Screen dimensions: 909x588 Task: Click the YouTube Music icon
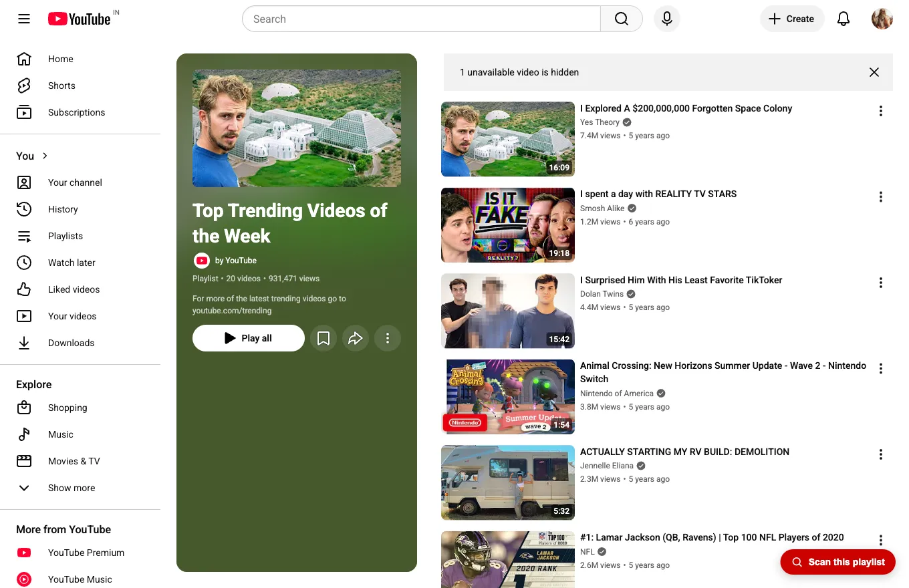[24, 579]
